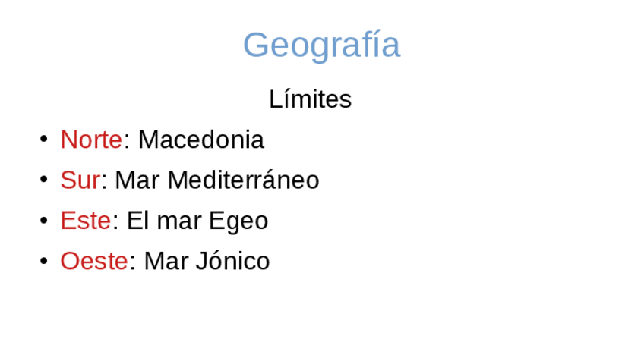Select the red word Sur

80,180
